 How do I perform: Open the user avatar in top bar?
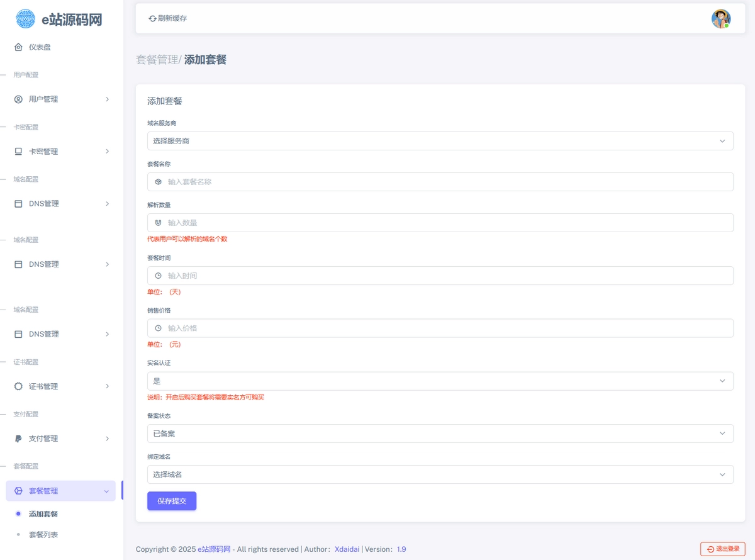click(720, 19)
